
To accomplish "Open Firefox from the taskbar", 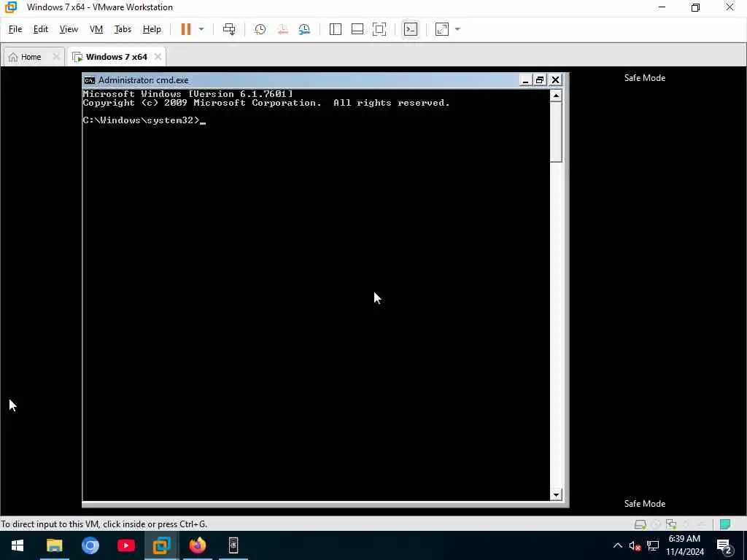I will point(197,545).
